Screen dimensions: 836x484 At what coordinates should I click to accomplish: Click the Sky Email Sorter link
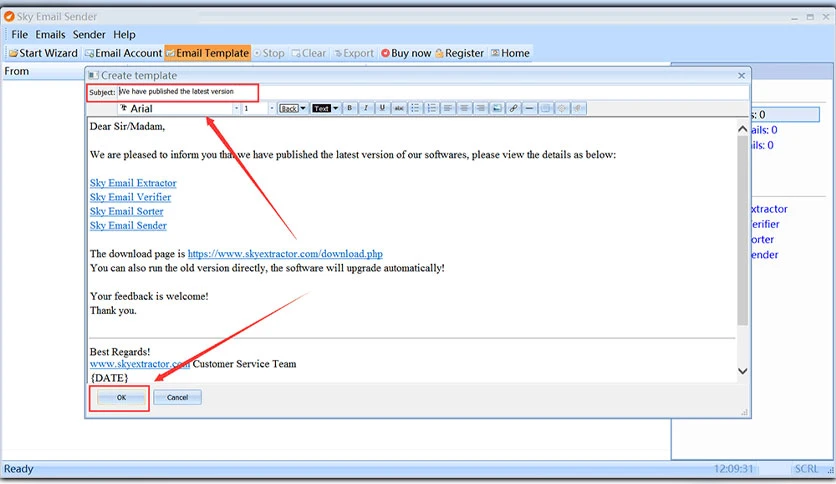(x=126, y=211)
